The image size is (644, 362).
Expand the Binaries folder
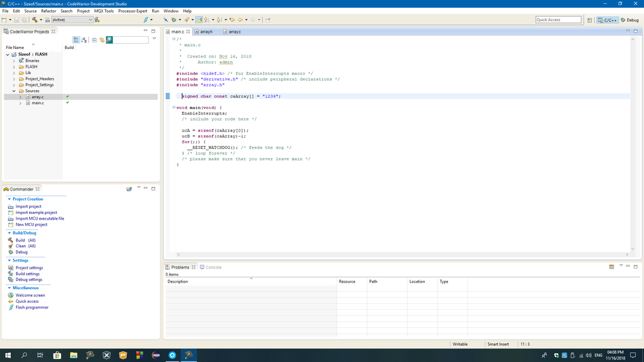14,61
